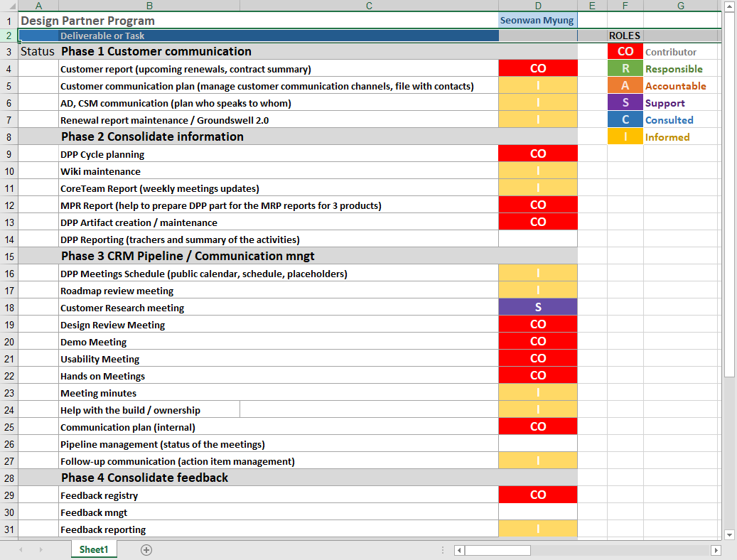Go to previous sheet arrow
This screenshot has width=737, height=560.
click(x=21, y=549)
